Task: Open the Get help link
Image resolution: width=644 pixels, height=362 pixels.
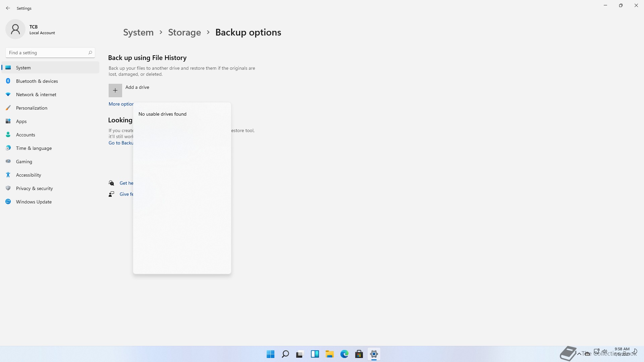Action: click(126, 183)
